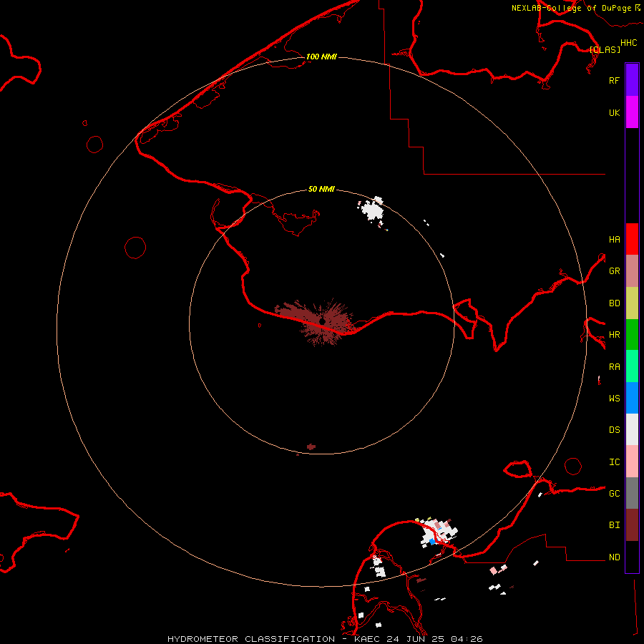Click the RF purple legend swatch

[x=632, y=80]
